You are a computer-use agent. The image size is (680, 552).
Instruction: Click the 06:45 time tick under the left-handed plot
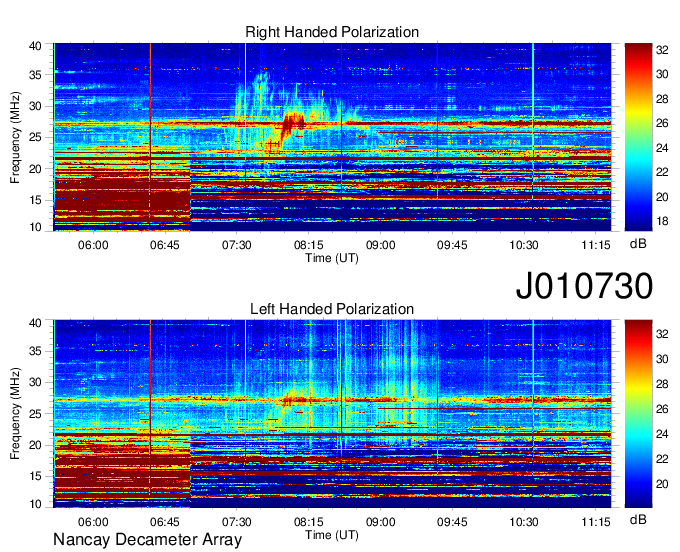165,522
